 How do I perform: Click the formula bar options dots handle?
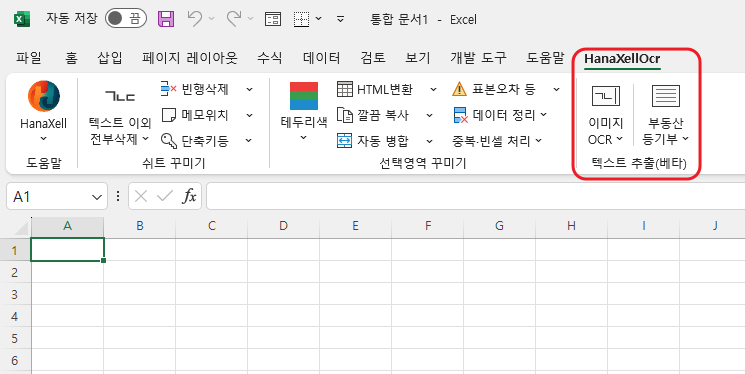pos(118,196)
